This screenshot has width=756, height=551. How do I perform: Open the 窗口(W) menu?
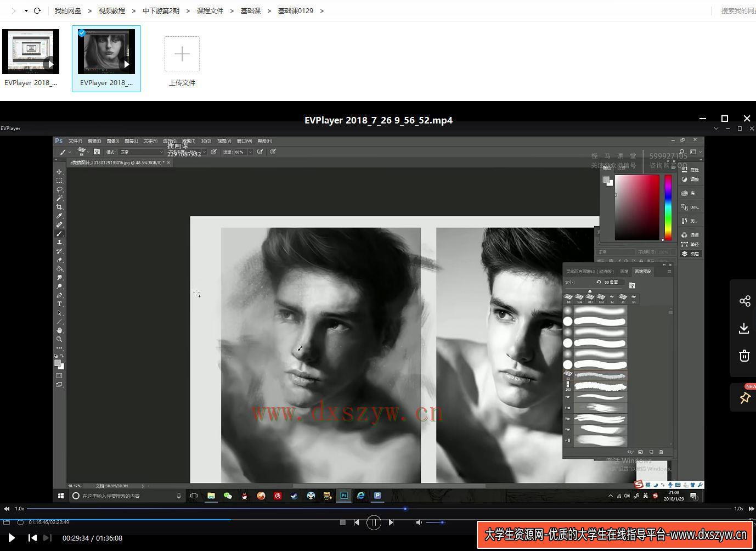(x=245, y=141)
